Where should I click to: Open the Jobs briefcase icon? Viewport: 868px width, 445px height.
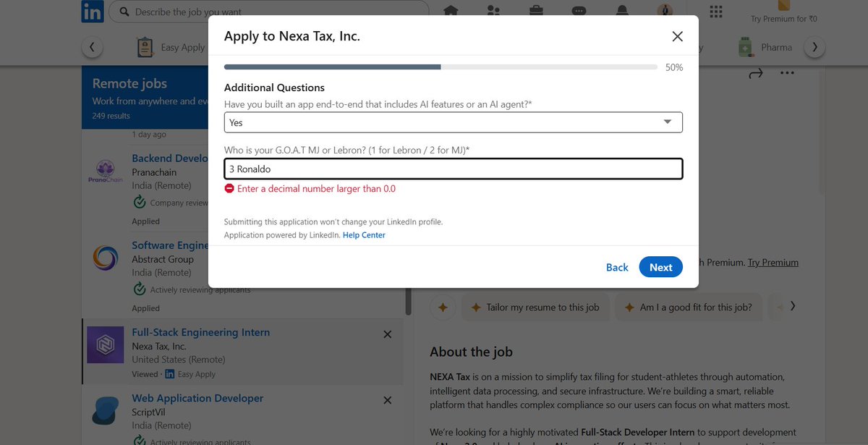click(537, 11)
